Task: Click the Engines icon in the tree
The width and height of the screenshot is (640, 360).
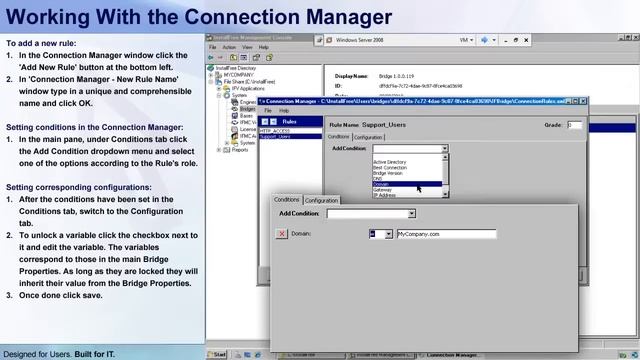Action: (235, 102)
